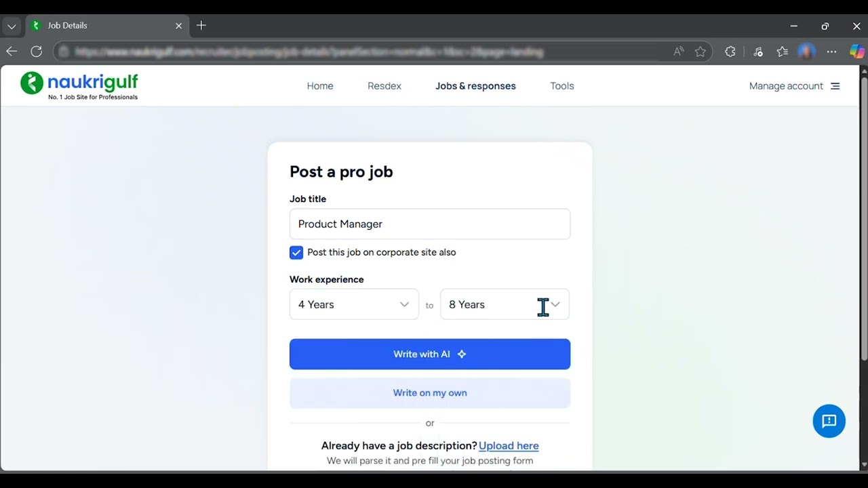868x488 pixels.
Task: Open the Jobs & responses menu
Action: pos(475,86)
